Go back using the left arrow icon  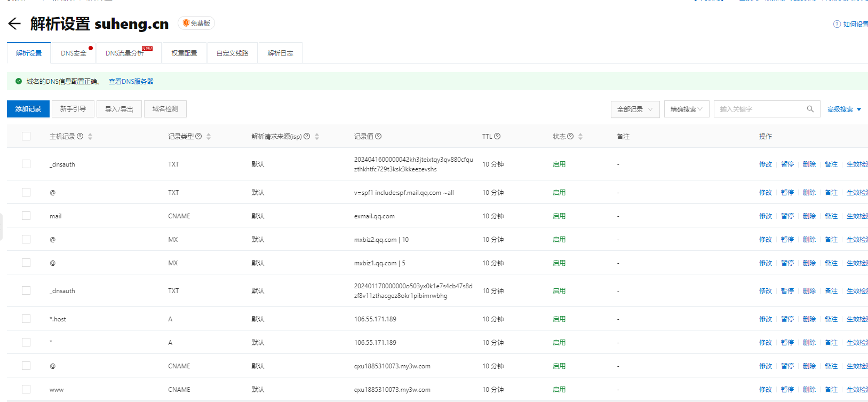(x=14, y=23)
